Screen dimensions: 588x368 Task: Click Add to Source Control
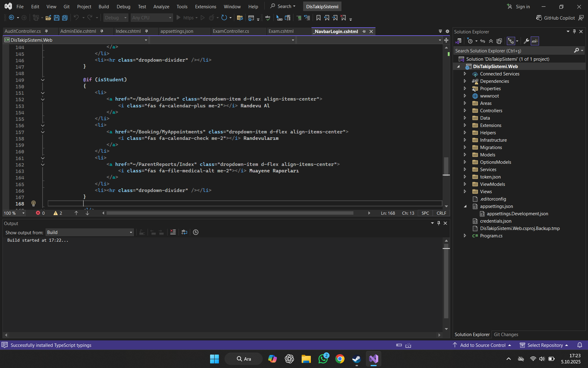tap(483, 345)
